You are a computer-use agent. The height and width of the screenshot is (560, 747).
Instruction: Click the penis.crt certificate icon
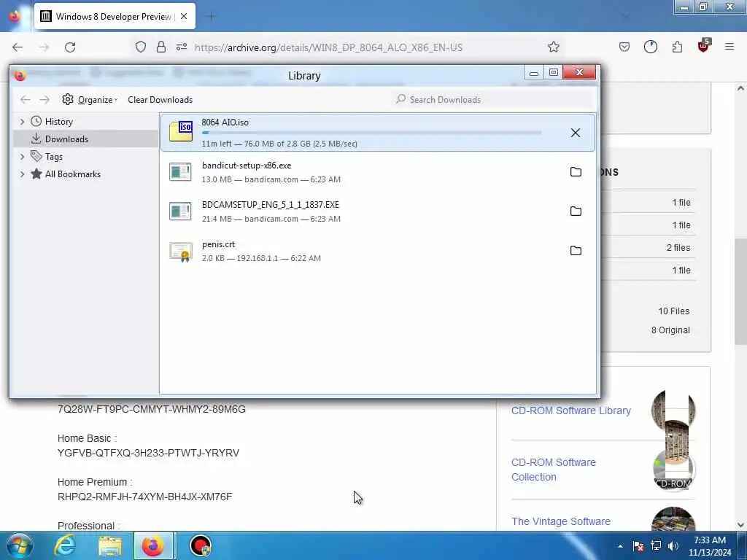point(181,252)
